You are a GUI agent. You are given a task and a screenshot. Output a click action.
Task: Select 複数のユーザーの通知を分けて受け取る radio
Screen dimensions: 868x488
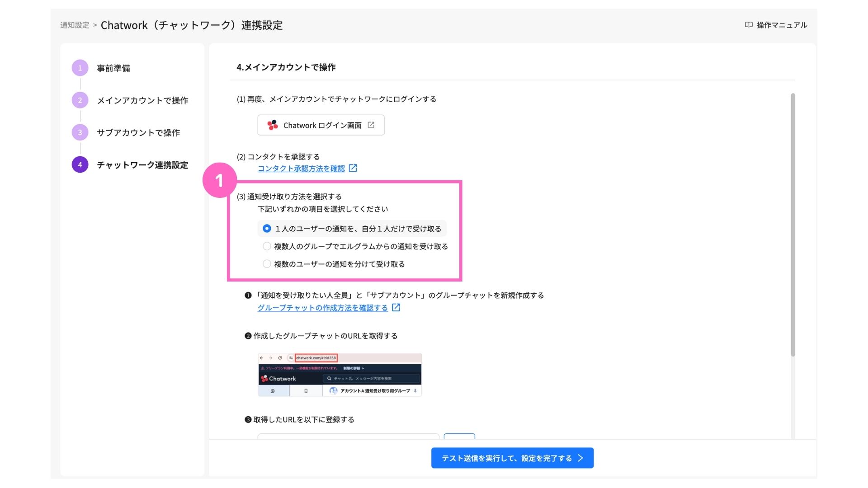click(267, 264)
